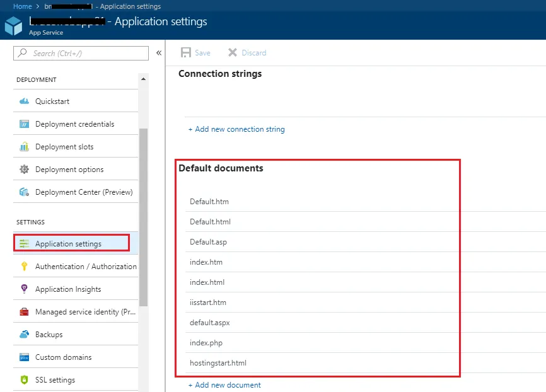Select Default.html document row

pos(366,222)
